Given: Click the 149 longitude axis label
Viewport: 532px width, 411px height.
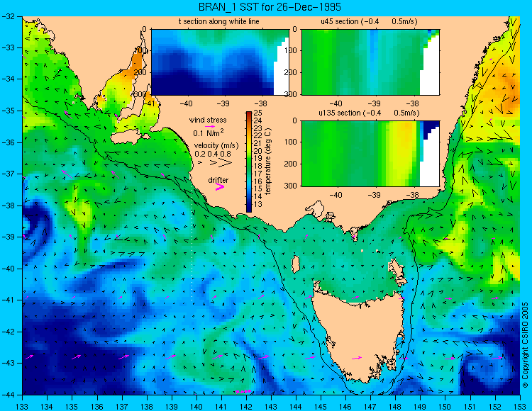Looking at the screenshot, I should (420, 407).
